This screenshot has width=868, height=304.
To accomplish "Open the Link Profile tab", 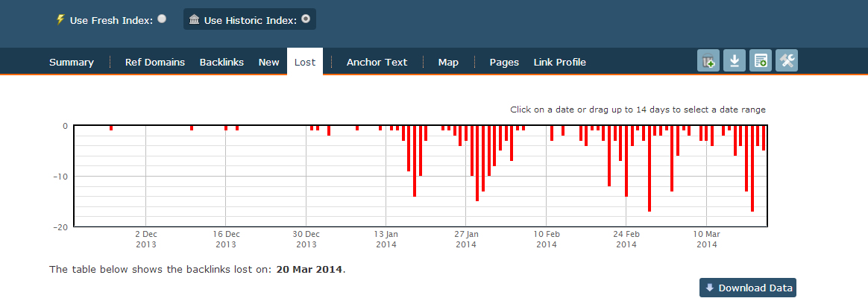I will (559, 63).
